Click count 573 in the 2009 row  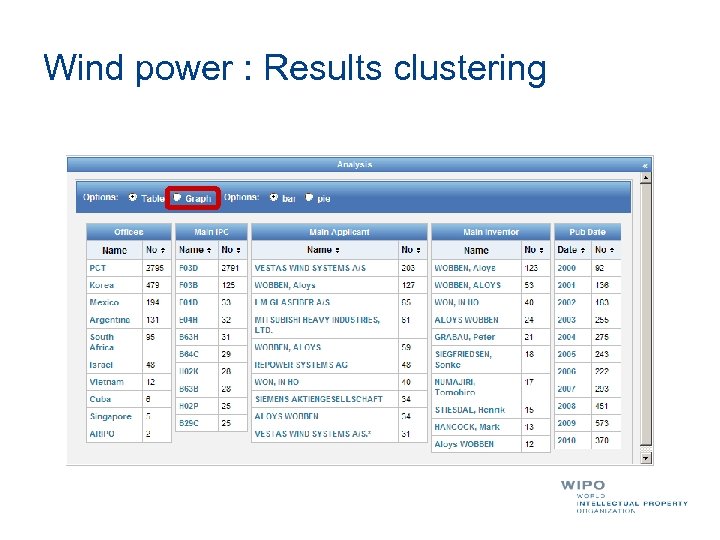point(602,423)
